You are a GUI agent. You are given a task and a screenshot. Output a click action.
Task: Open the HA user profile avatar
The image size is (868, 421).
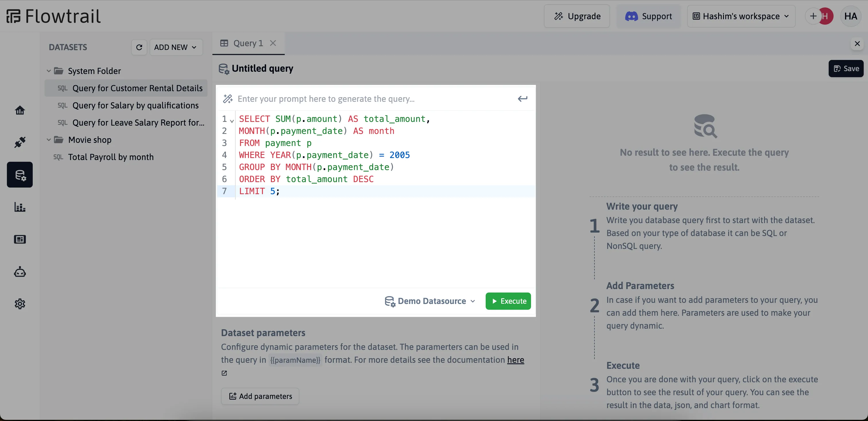(851, 16)
